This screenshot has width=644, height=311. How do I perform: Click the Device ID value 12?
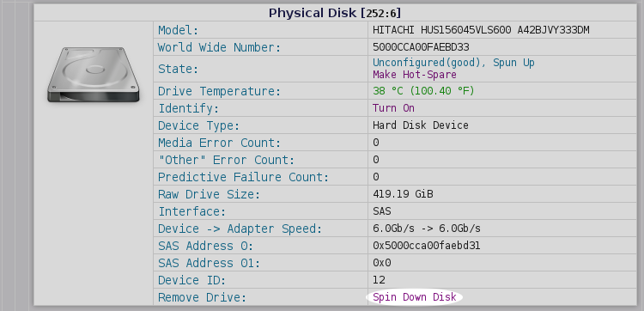pyautogui.click(x=379, y=280)
